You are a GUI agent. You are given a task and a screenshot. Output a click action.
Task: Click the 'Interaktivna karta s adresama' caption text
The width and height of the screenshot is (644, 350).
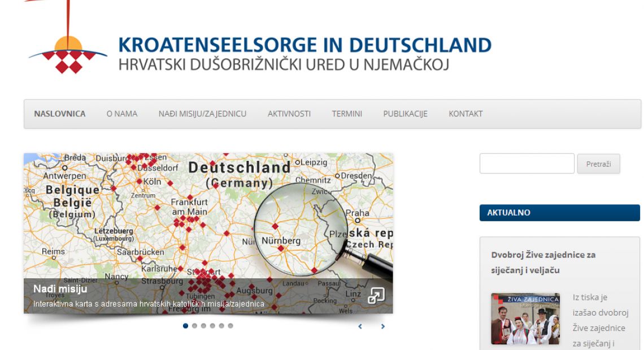point(149,304)
